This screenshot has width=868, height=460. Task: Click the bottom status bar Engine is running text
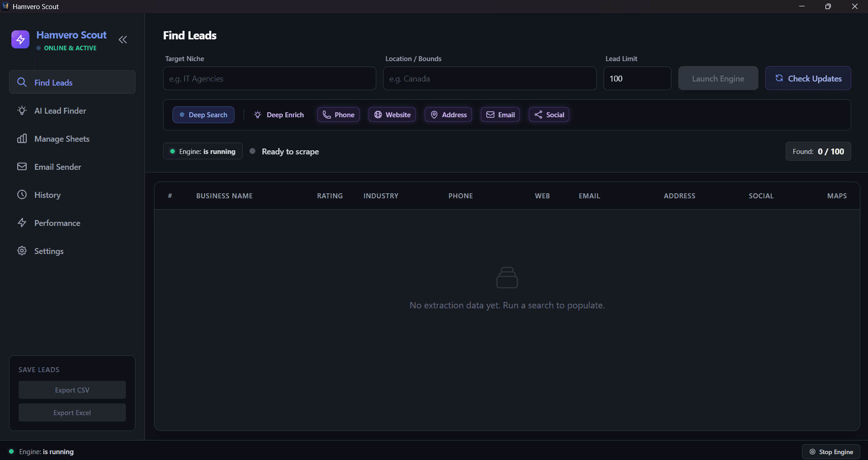pyautogui.click(x=46, y=452)
